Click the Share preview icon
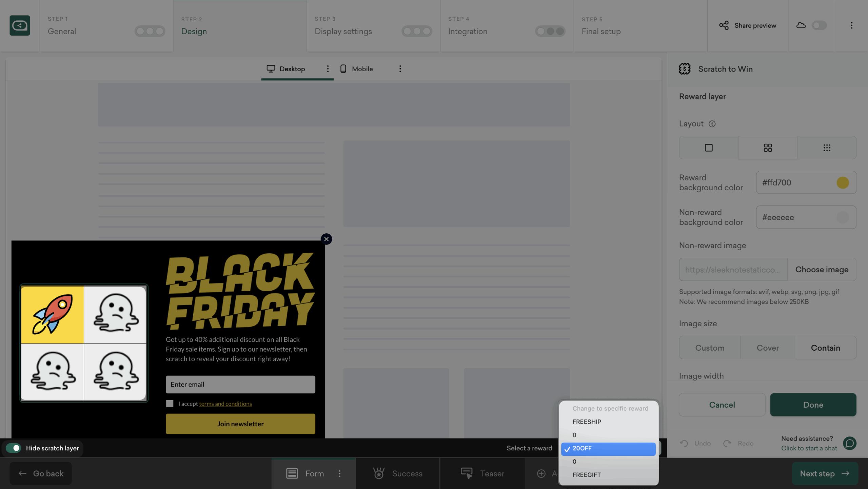 tap(724, 25)
